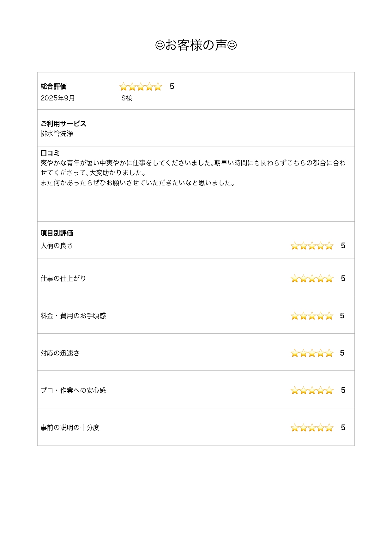Click the overall rating stars beside 総合評価

pos(141,87)
